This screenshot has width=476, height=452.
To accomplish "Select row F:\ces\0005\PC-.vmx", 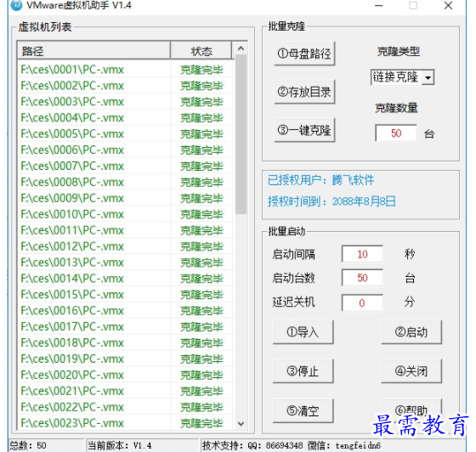I will click(x=126, y=134).
